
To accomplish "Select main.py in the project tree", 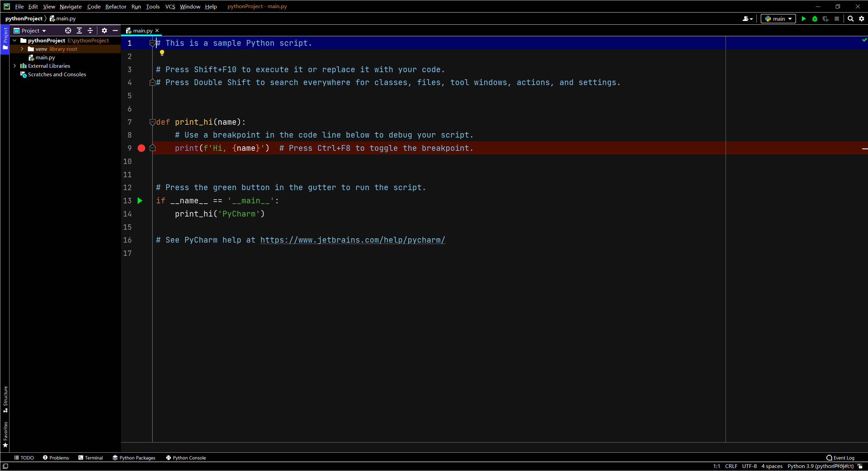I will (45, 57).
